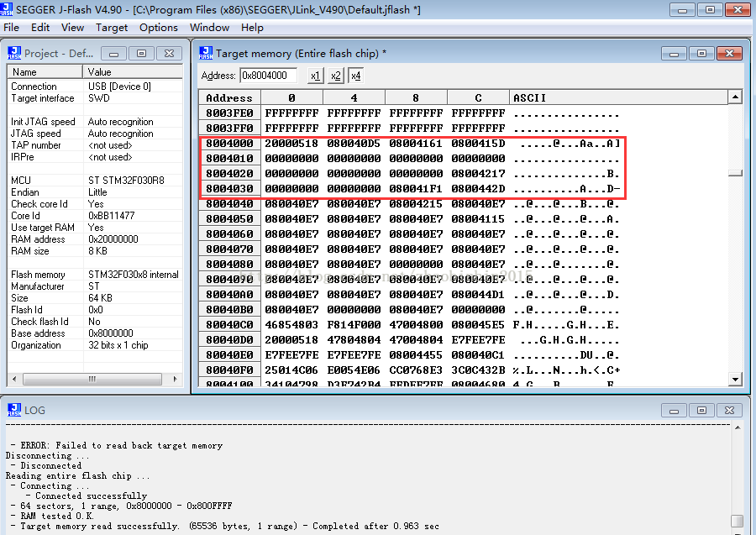
Task: Click the J-Flash icon in Target memory title
Action: click(206, 53)
